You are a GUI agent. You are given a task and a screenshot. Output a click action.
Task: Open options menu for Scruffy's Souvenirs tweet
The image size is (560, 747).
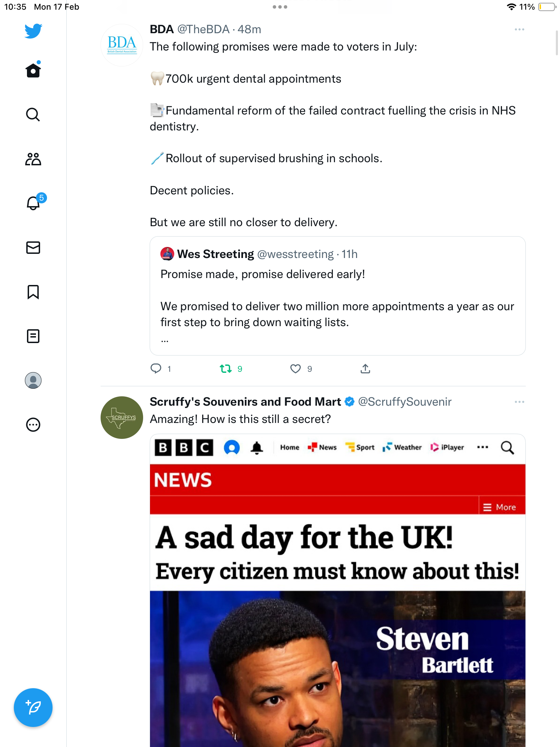[x=520, y=402]
